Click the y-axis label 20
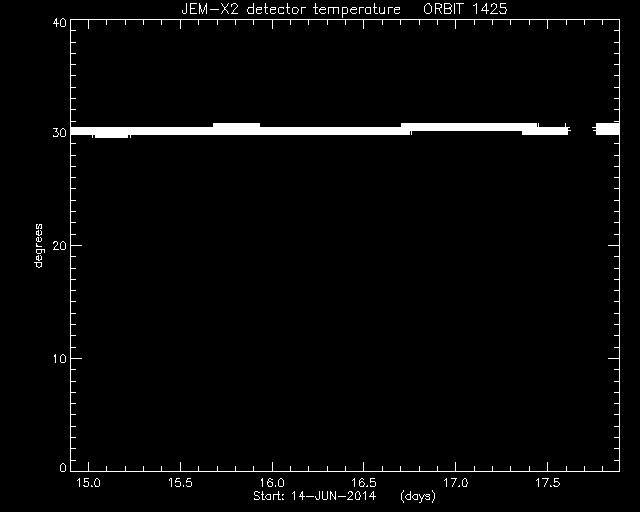The image size is (640, 512). coord(60,245)
